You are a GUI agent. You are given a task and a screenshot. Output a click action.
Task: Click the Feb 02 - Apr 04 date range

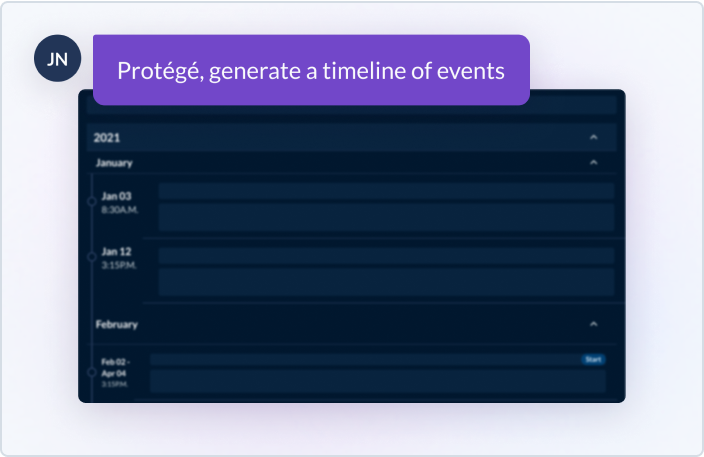115,367
